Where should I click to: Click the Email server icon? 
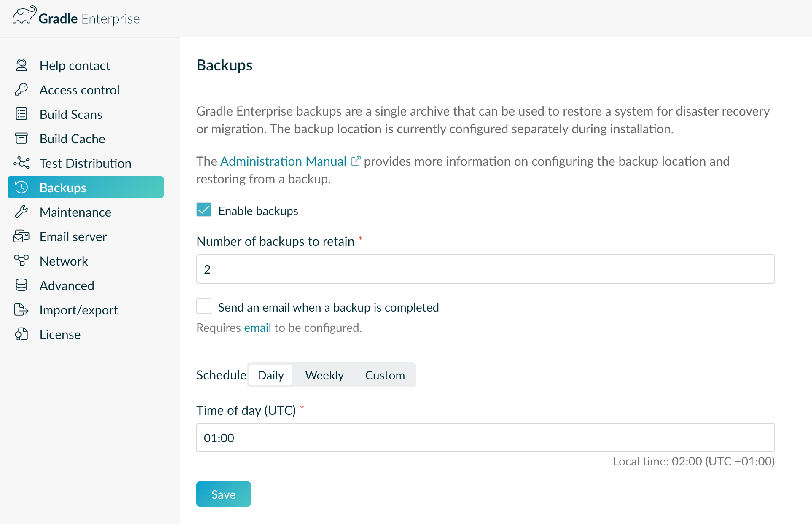[x=22, y=236]
